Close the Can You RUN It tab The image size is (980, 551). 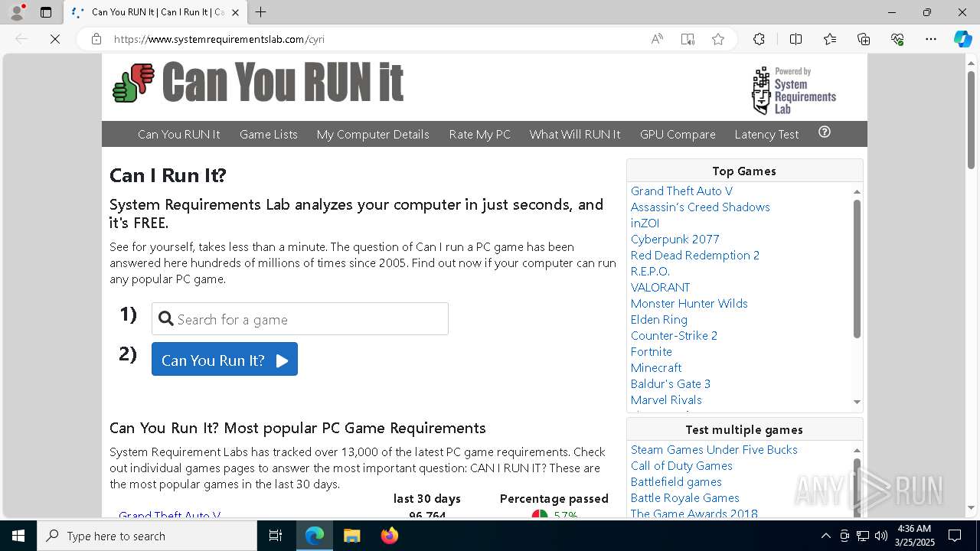click(235, 12)
